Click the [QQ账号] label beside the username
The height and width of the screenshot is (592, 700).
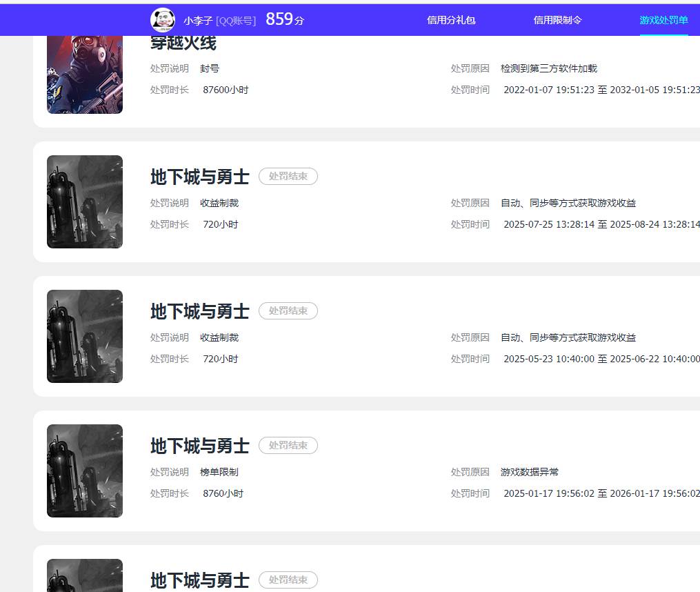[236, 21]
